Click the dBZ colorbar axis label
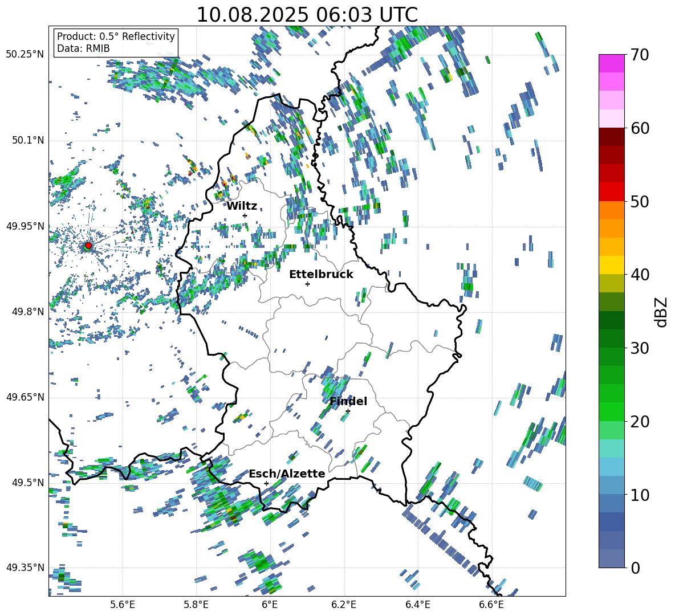 coord(662,312)
